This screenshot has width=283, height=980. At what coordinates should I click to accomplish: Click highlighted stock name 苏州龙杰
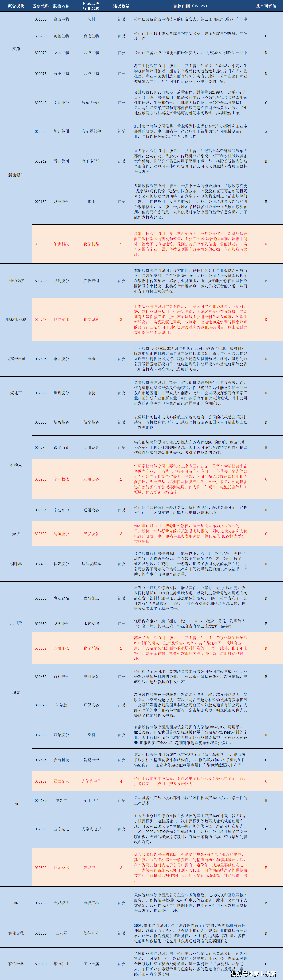click(x=61, y=648)
